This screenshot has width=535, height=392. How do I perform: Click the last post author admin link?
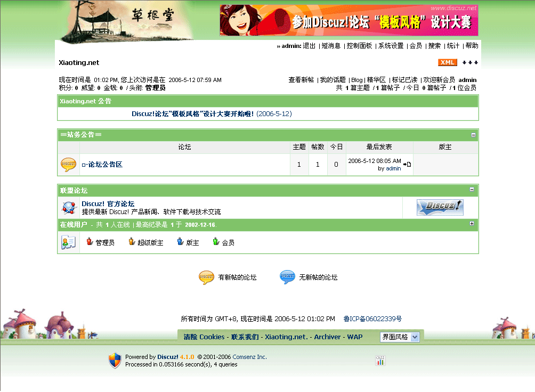[x=393, y=168]
